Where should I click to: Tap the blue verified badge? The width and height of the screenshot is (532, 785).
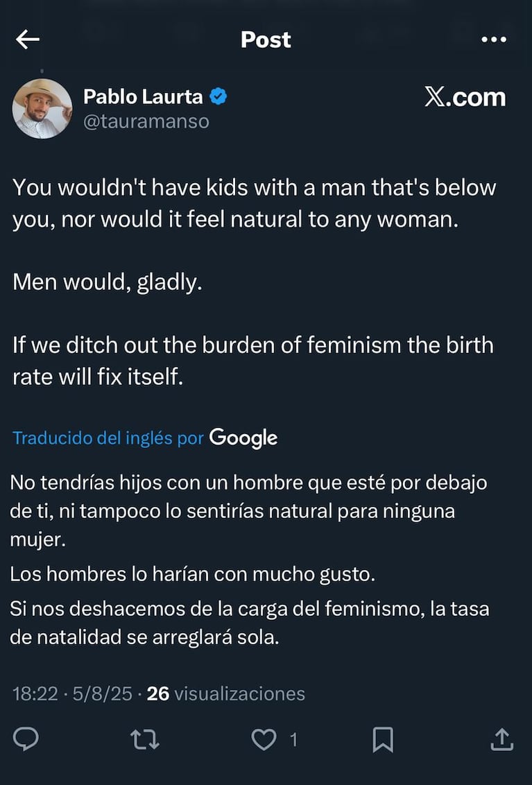point(218,97)
